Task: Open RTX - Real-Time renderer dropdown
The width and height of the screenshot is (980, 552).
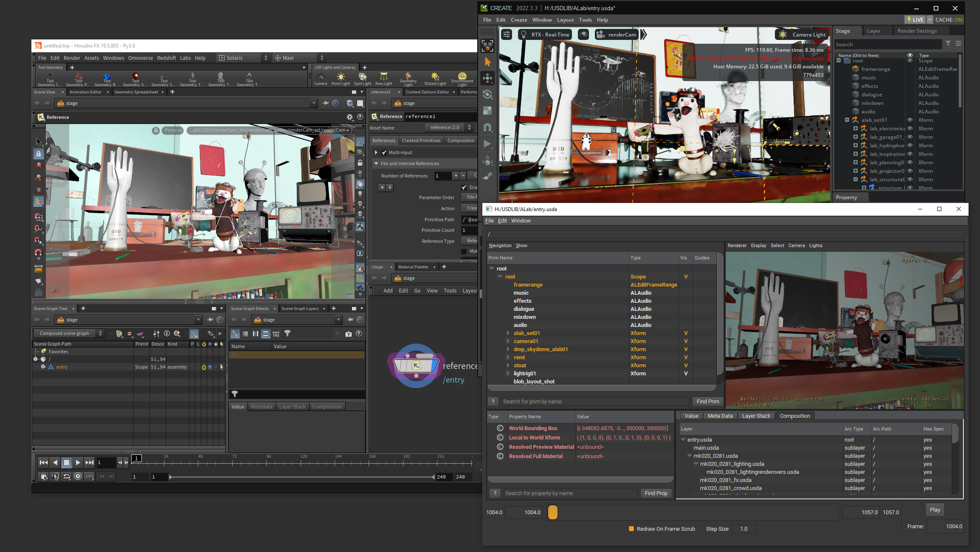Action: point(545,35)
